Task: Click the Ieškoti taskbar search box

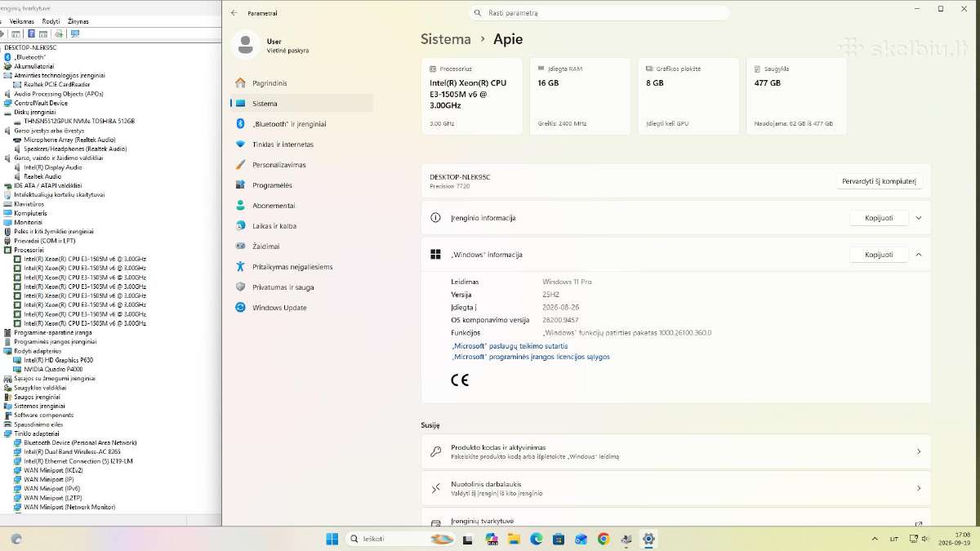Action: click(x=400, y=539)
